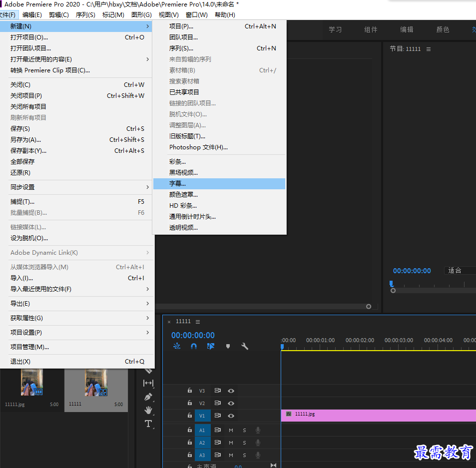Choose 字幕... from the New submenu
Viewport: 476px width, 468px height.
tap(219, 184)
